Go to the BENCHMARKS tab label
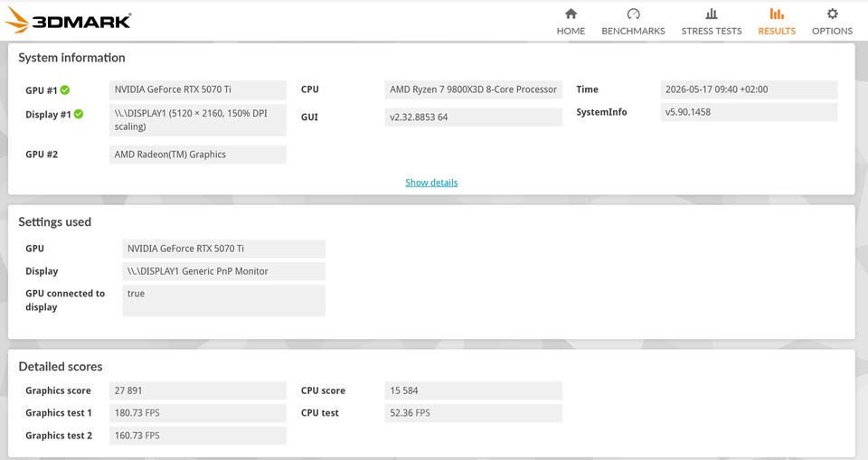The width and height of the screenshot is (868, 460). [x=633, y=31]
